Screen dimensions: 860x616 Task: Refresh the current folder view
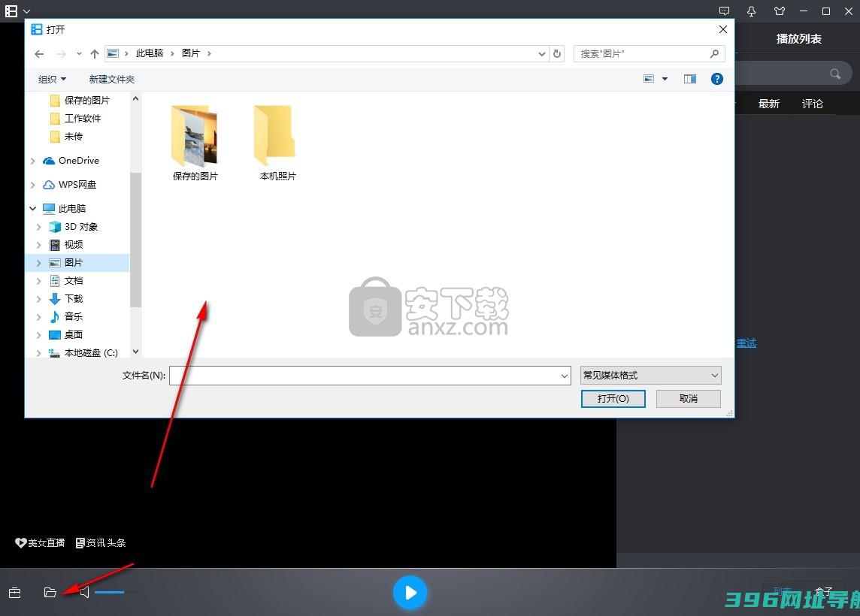(557, 53)
